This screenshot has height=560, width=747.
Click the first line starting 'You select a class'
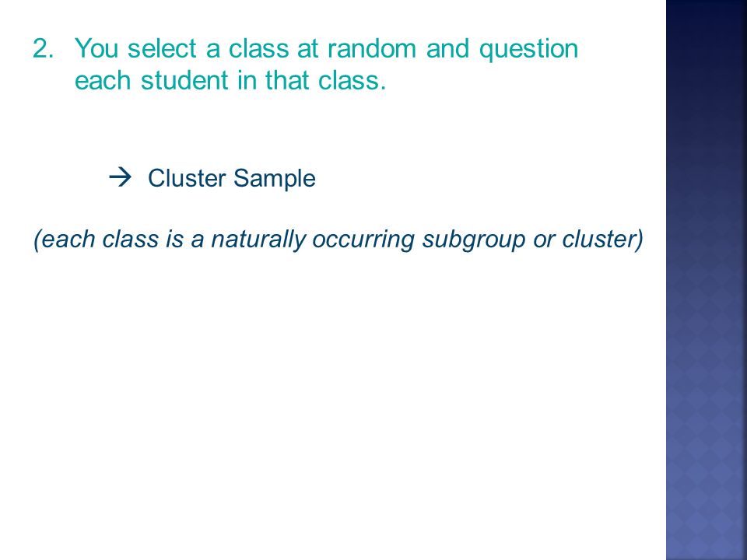point(326,50)
